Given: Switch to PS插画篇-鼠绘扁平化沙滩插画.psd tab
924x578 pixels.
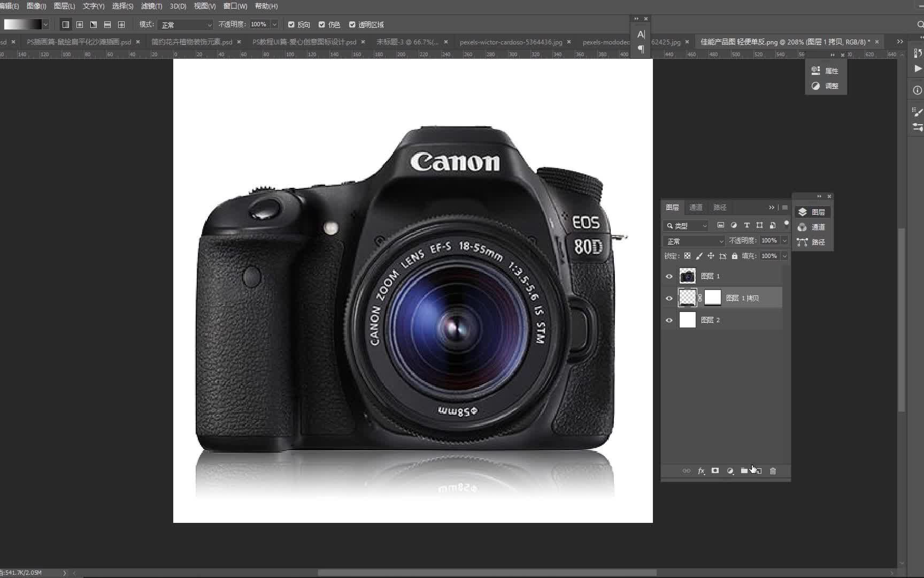Looking at the screenshot, I should pos(79,42).
